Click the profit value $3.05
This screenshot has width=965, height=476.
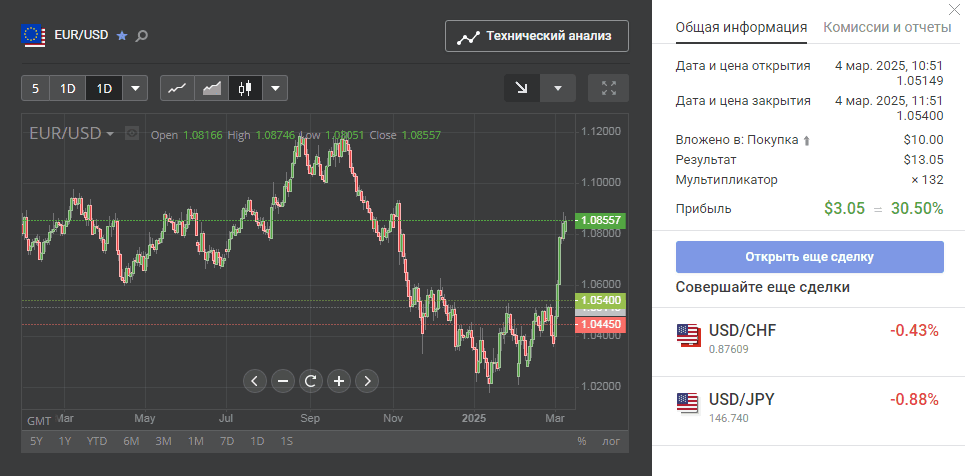pyautogui.click(x=844, y=208)
